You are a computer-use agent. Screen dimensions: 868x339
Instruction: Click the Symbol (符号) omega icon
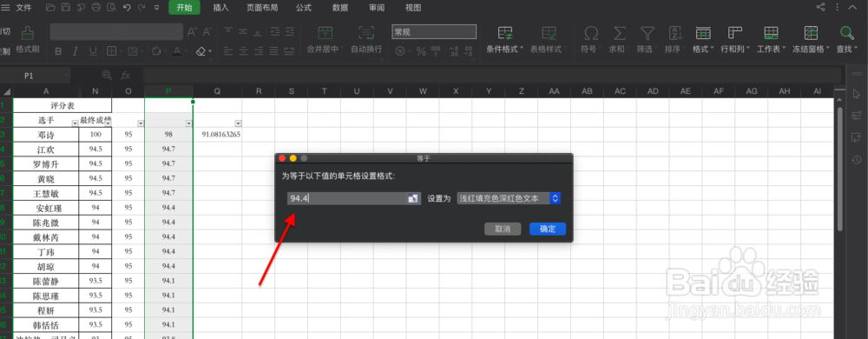click(591, 33)
